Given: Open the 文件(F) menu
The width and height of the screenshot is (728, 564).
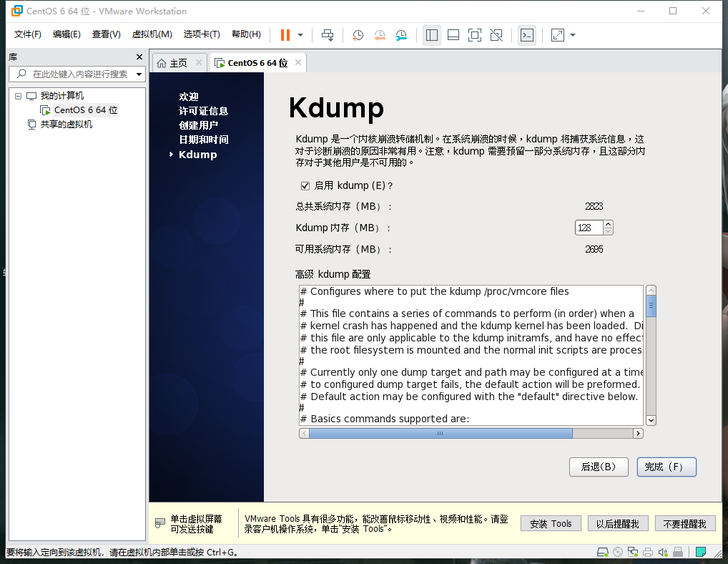Looking at the screenshot, I should tap(27, 34).
